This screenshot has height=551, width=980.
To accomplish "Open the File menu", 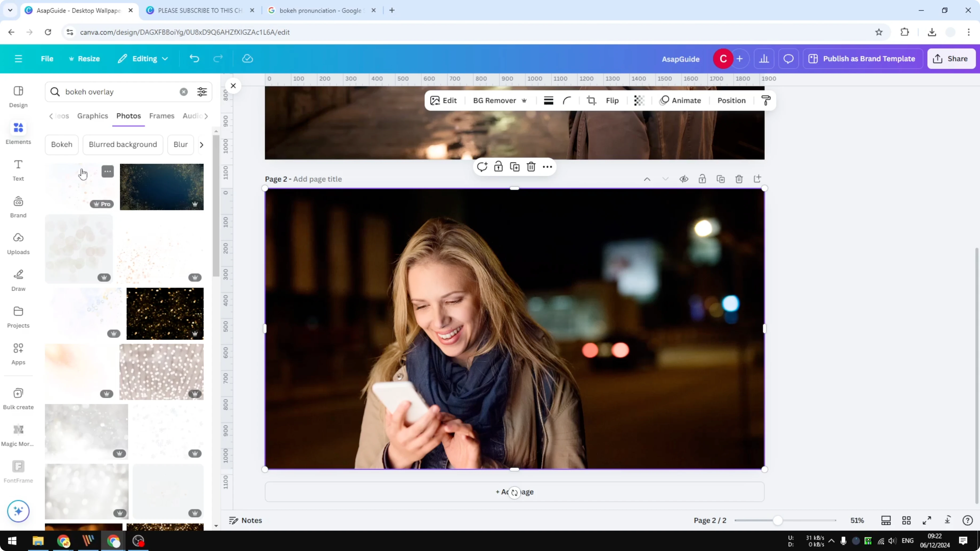I will pyautogui.click(x=47, y=59).
